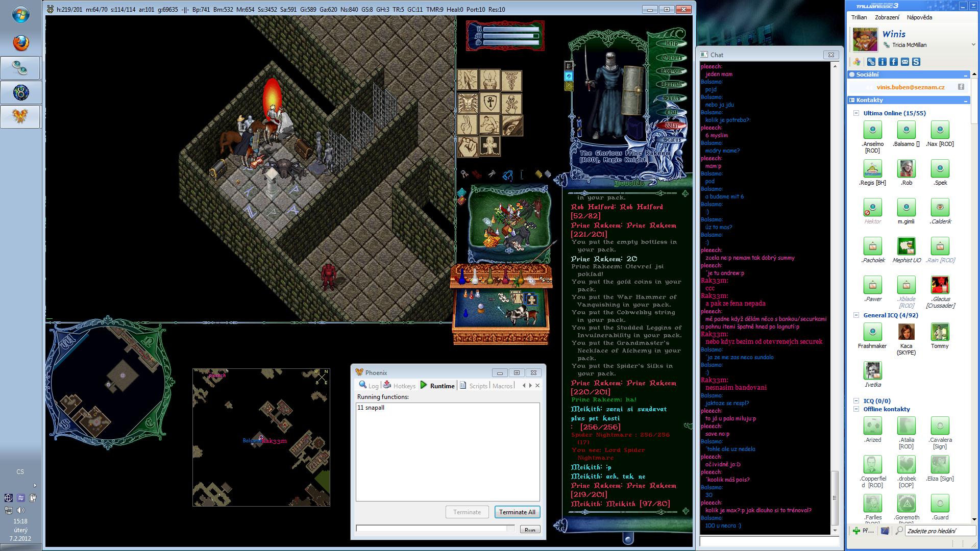Switch to the Macros tab in Phoenix
Viewport: 980px width, 551px height.
pyautogui.click(x=502, y=386)
